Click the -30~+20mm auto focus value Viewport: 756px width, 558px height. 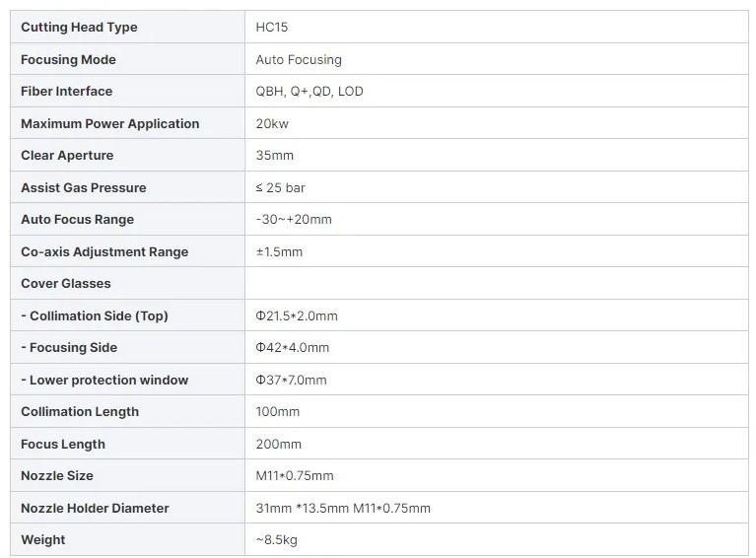pyautogui.click(x=294, y=220)
